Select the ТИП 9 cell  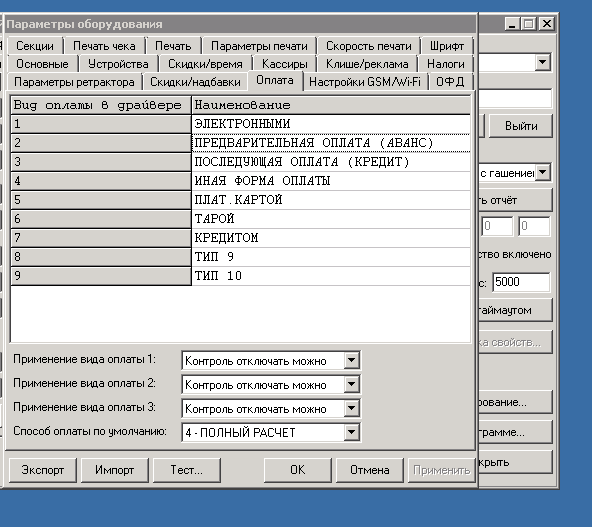(x=331, y=257)
